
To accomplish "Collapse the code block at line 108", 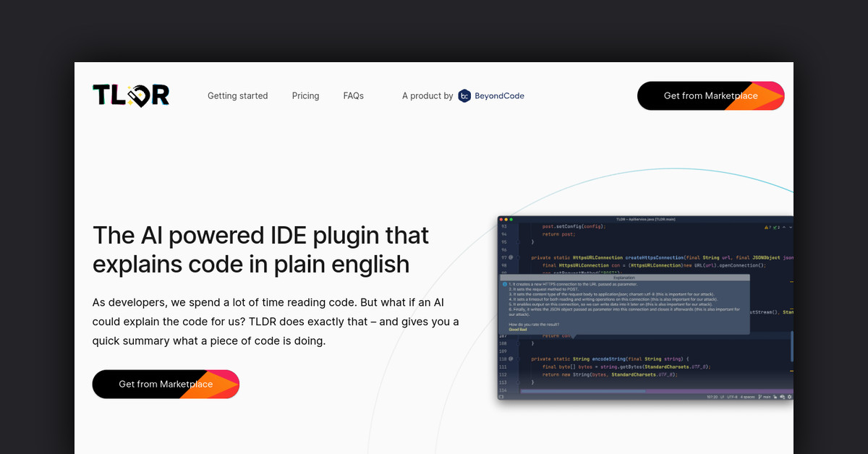I will [519, 343].
